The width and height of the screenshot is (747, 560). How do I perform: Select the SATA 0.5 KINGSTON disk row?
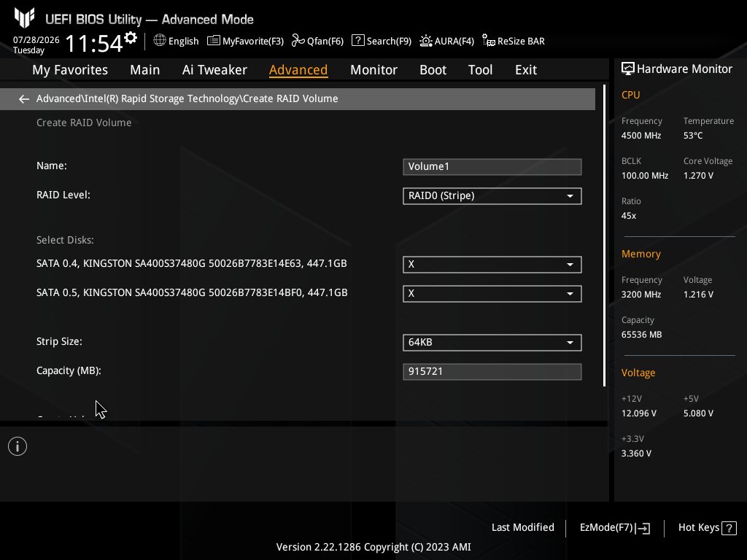192,293
